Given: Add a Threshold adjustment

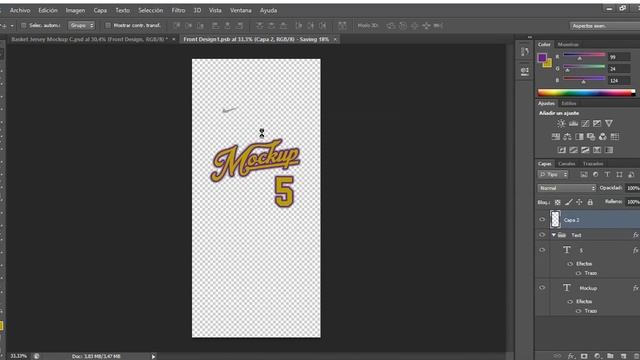Looking at the screenshot, I should pos(585,150).
